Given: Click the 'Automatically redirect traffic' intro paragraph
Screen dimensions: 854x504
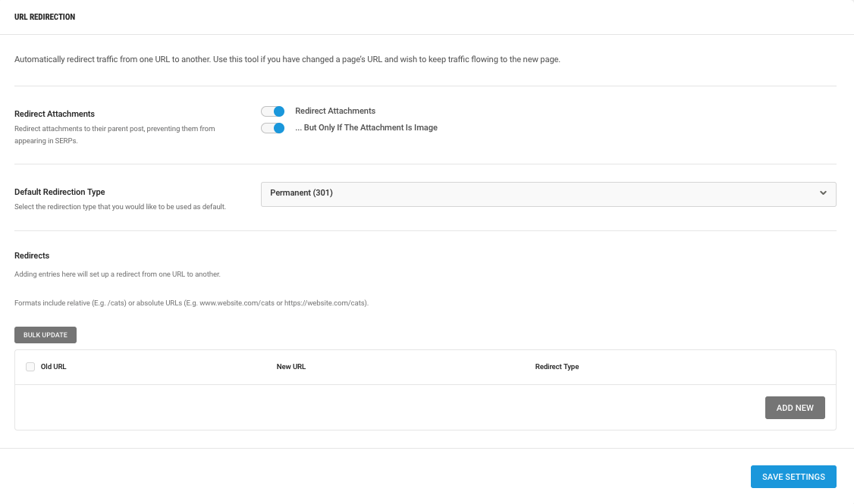Looking at the screenshot, I should pos(287,59).
